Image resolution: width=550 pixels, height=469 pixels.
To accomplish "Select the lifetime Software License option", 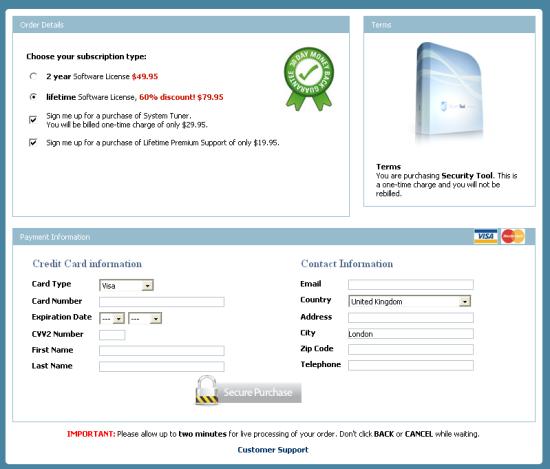I will tap(33, 97).
